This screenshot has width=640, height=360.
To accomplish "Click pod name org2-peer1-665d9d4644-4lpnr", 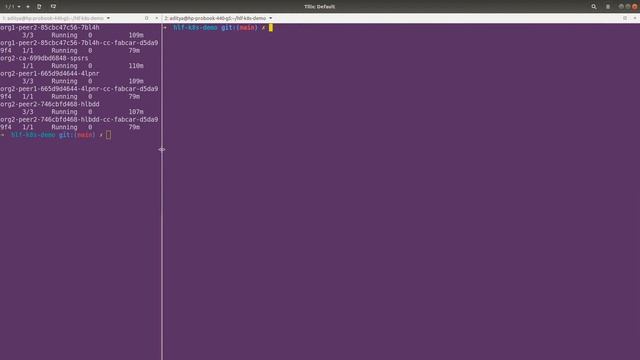I will pos(50,73).
